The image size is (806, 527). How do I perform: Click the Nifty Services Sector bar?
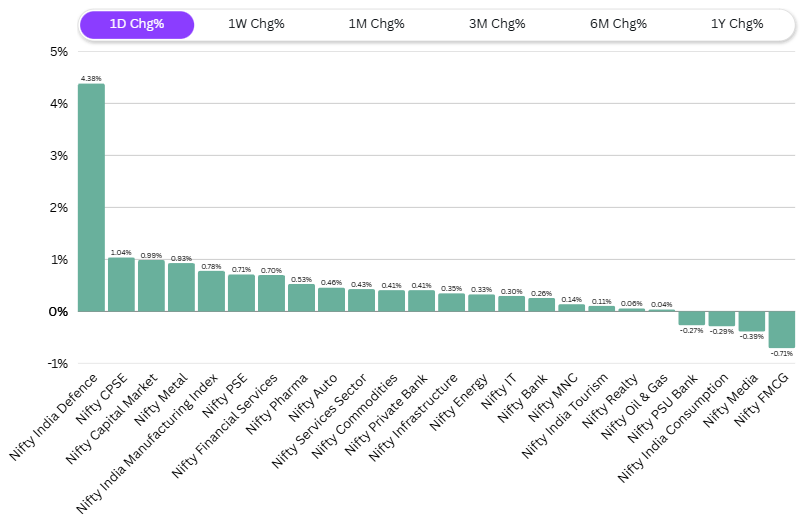coord(361,300)
